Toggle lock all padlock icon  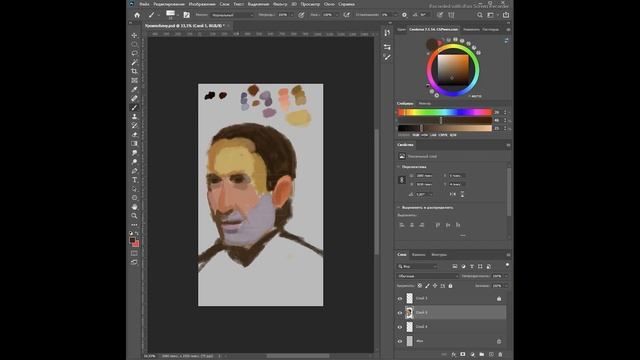(x=451, y=286)
